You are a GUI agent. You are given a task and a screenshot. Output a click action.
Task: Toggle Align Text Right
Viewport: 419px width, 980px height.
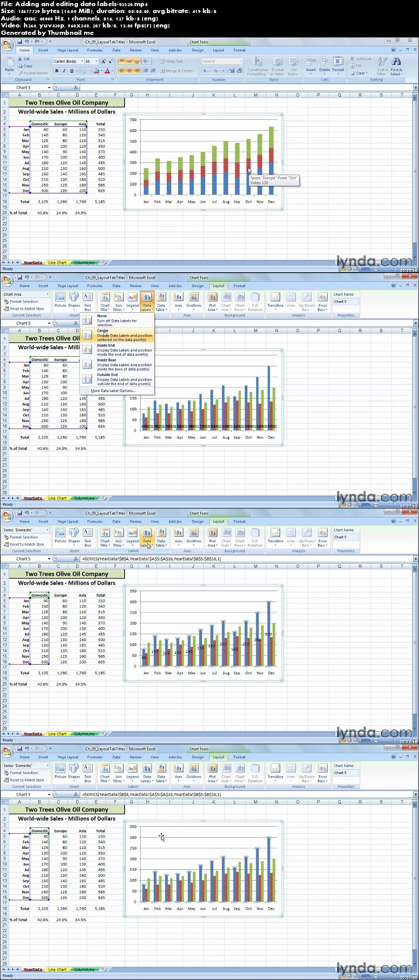click(137, 71)
